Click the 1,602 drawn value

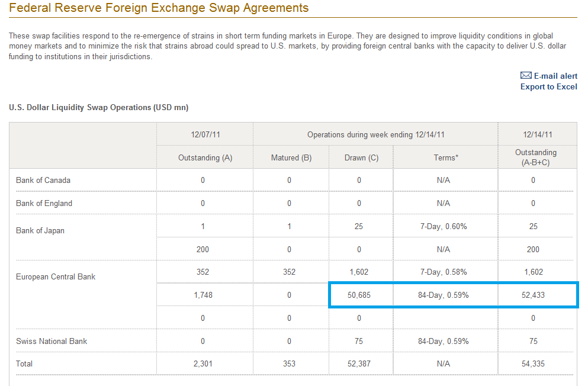pos(359,272)
